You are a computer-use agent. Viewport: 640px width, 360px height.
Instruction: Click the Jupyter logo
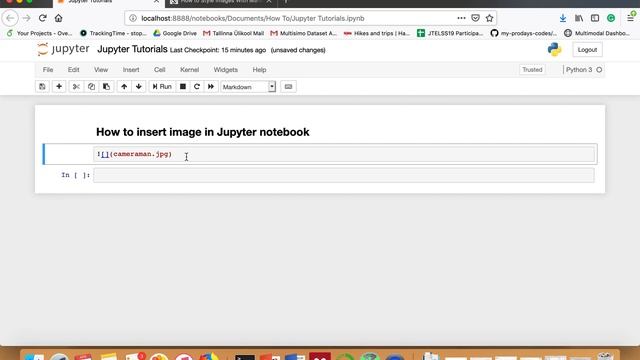pos(64,49)
